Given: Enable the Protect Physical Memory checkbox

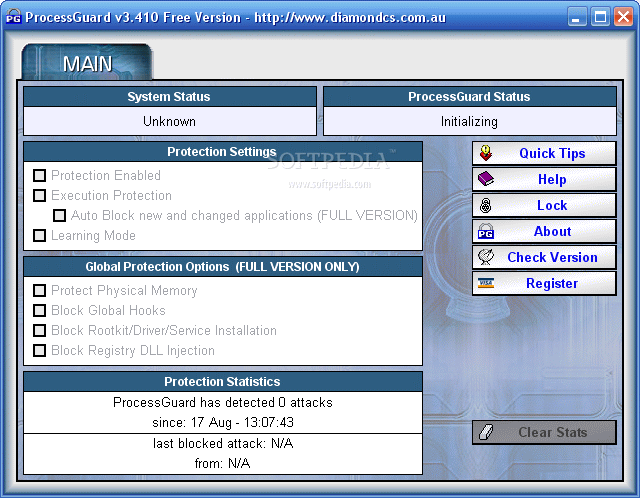Looking at the screenshot, I should click(x=40, y=291).
